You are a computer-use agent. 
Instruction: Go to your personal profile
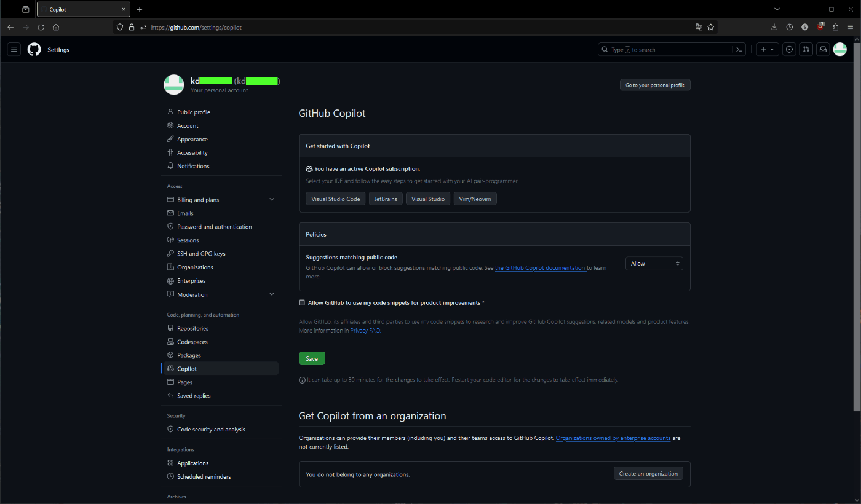pos(655,85)
